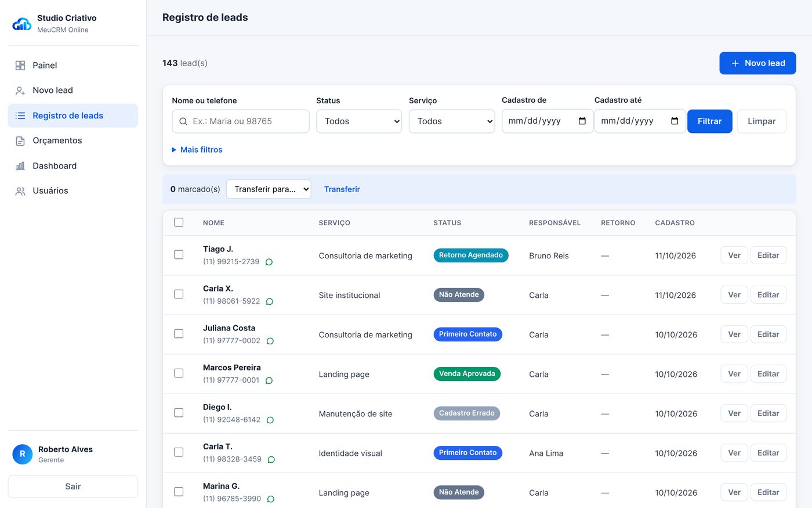Go to Painel in the sidebar
The width and height of the screenshot is (812, 508).
click(73, 66)
